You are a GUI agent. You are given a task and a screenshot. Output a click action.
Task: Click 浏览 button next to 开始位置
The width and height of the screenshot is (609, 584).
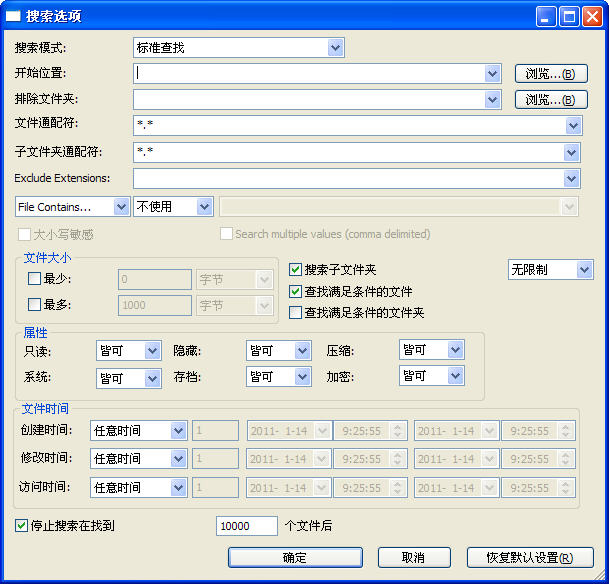point(550,73)
